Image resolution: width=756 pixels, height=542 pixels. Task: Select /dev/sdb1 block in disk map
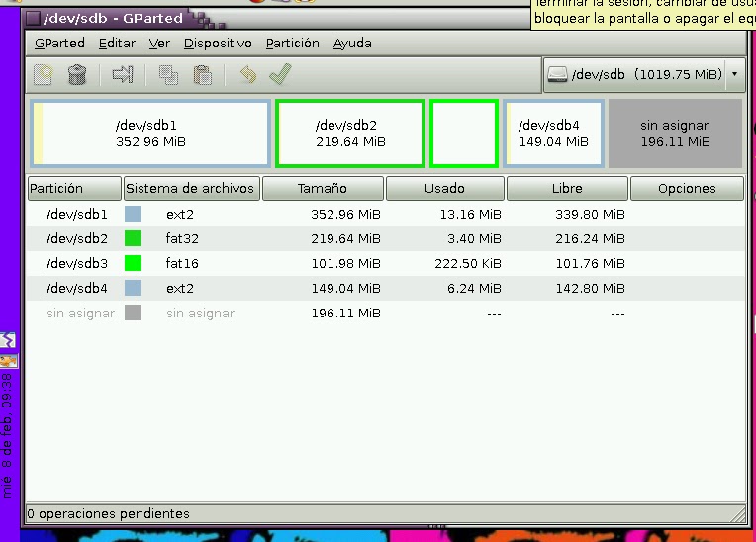point(150,134)
